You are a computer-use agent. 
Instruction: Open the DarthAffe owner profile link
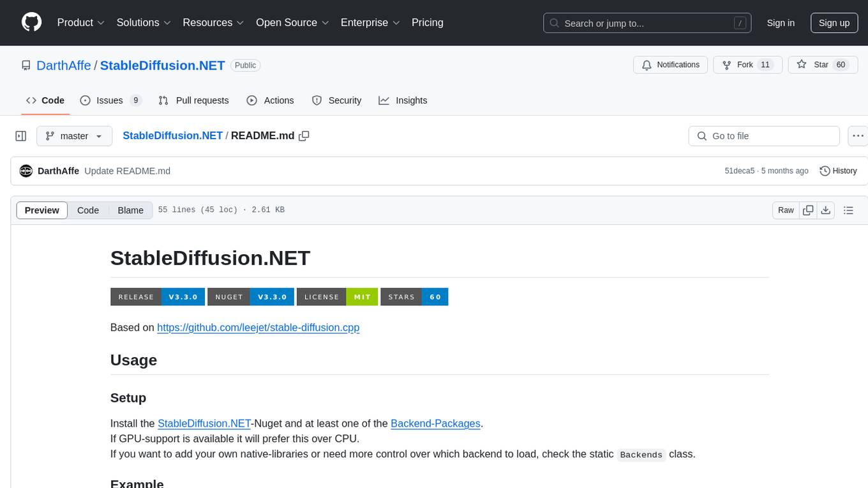(x=64, y=65)
